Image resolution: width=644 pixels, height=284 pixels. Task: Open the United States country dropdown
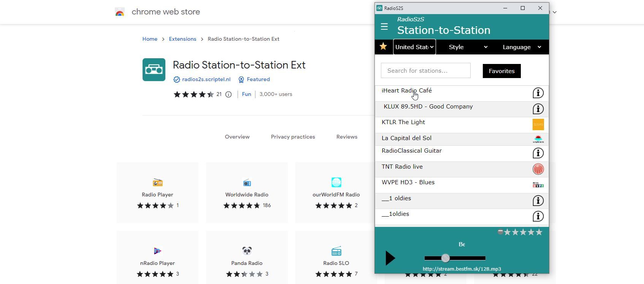coord(414,47)
